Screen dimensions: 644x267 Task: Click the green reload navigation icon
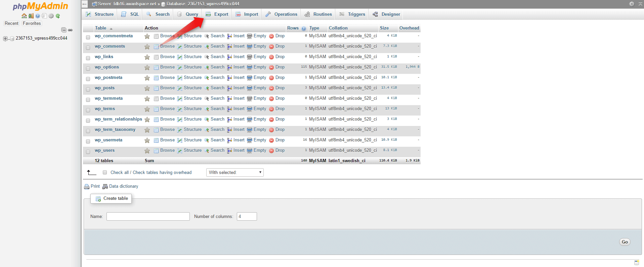click(58, 16)
